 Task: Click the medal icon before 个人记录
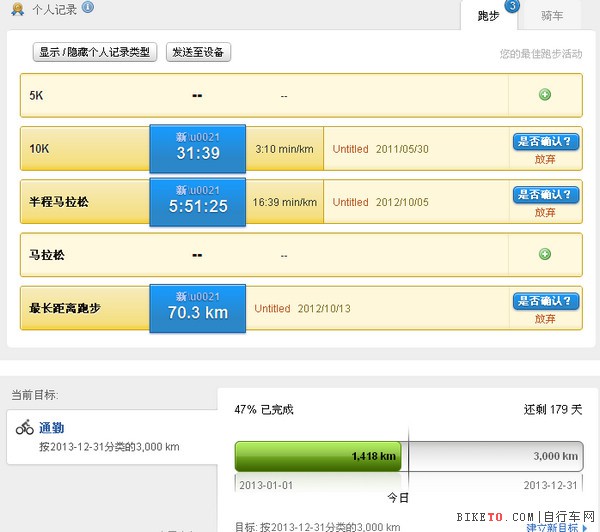pos(18,9)
